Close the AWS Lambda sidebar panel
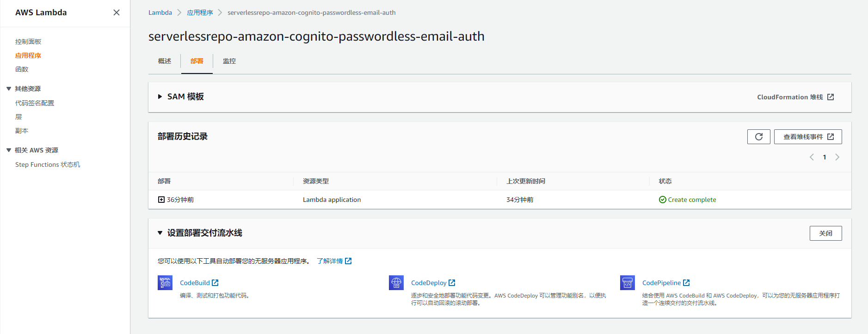Viewport: 868px width, 334px height. tap(117, 12)
